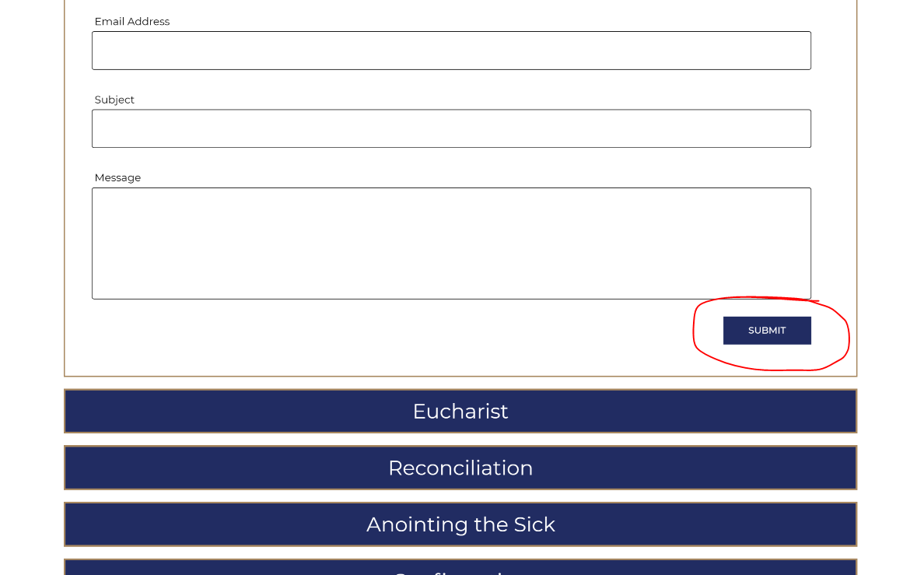
Task: Open the Anointing the Sick accordion
Action: coord(460,524)
